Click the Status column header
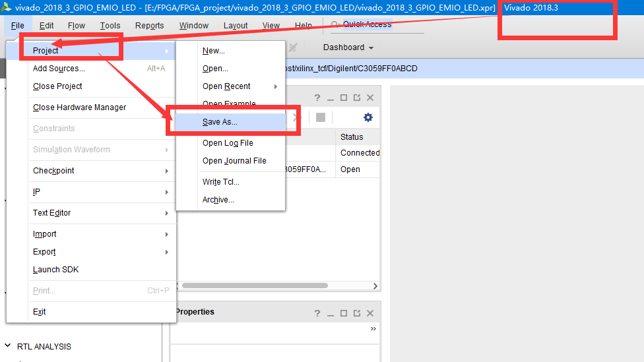The width and height of the screenshot is (644, 362). [358, 137]
